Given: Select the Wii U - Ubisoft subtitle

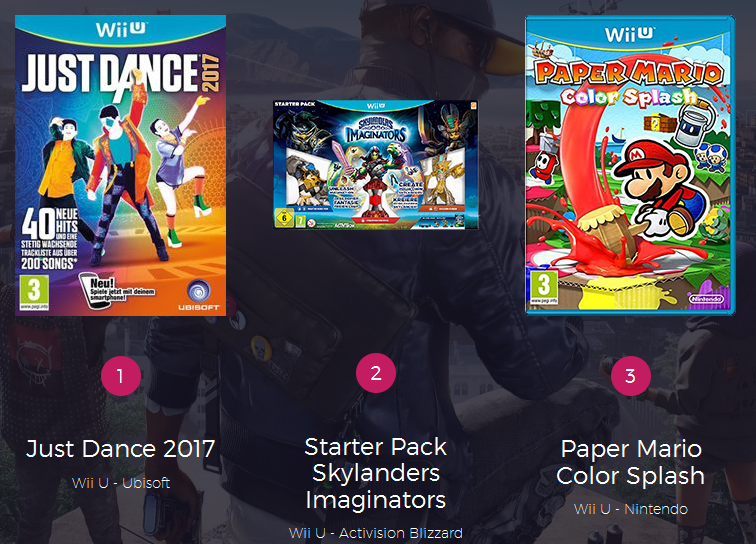Looking at the screenshot, I should click(121, 483).
